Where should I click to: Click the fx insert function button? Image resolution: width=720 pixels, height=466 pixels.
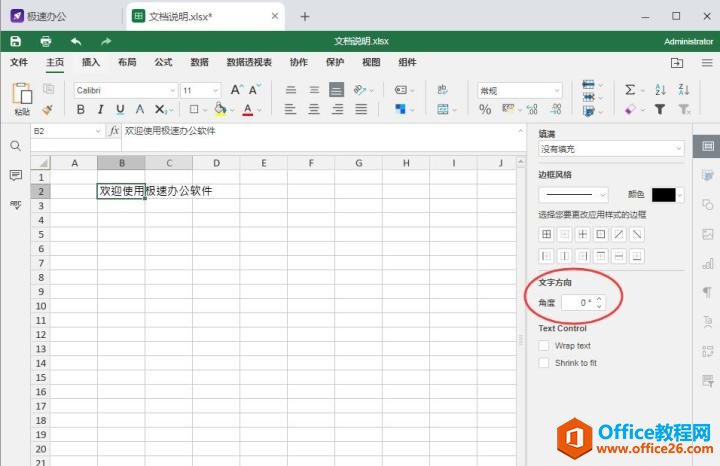click(114, 131)
